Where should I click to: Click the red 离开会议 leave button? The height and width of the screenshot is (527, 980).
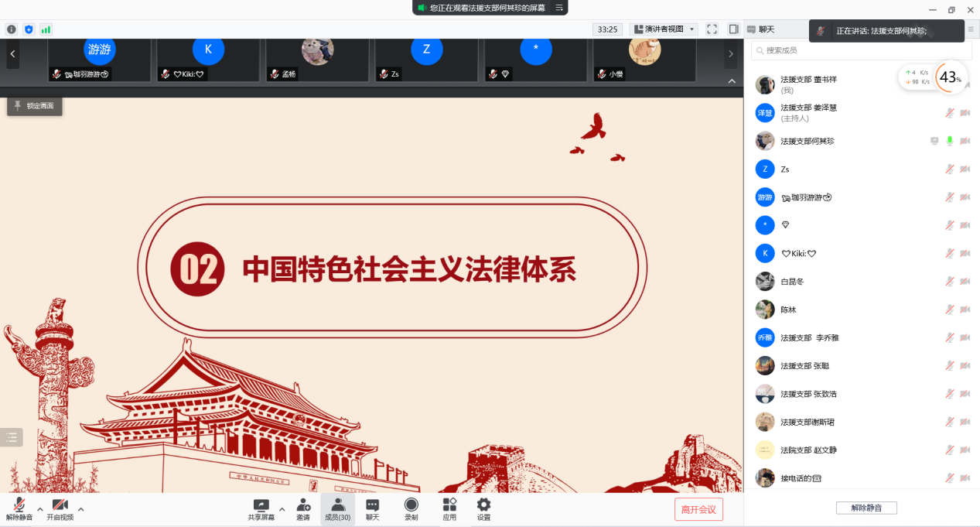pyautogui.click(x=698, y=509)
